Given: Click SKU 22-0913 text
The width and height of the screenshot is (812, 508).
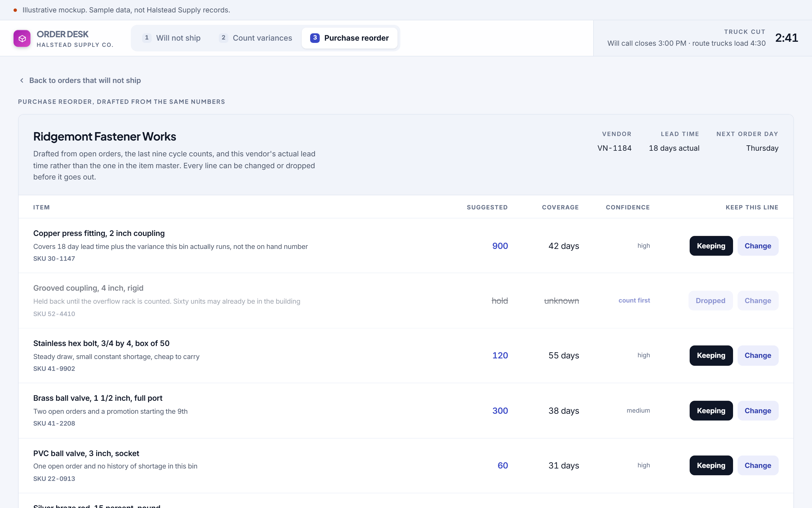Looking at the screenshot, I should pos(54,478).
